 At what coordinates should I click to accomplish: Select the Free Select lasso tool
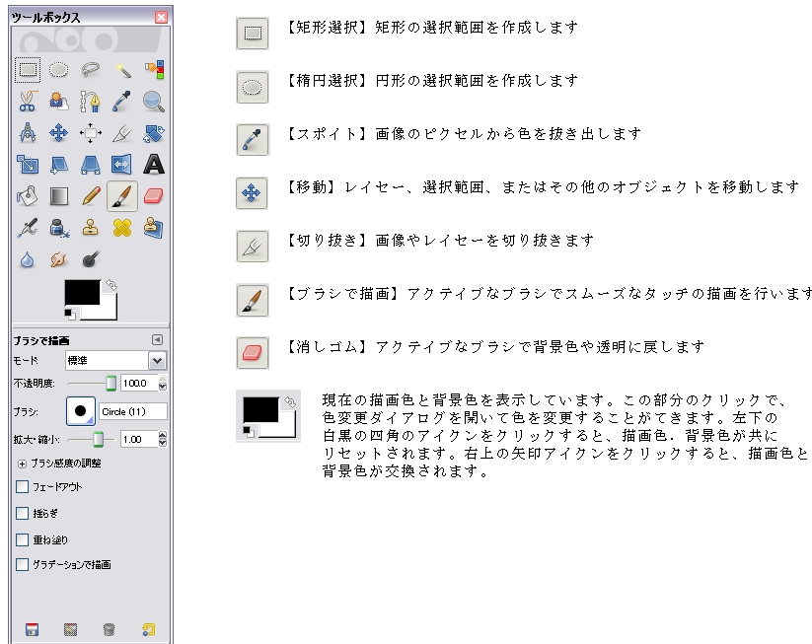pyautogui.click(x=91, y=70)
